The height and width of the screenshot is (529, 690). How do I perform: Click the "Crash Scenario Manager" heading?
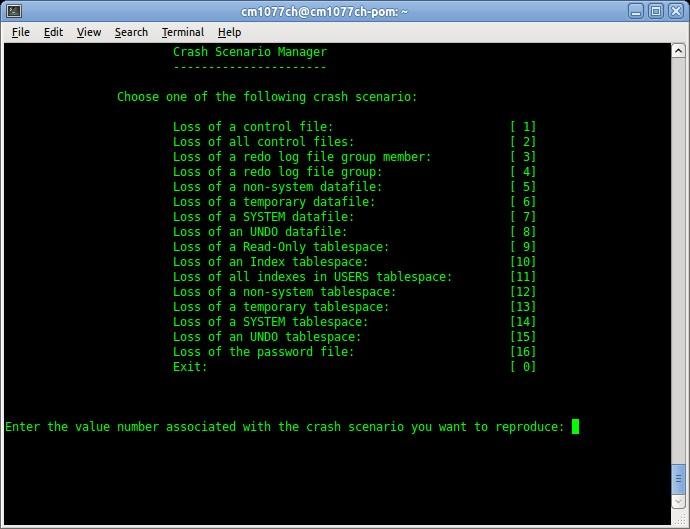point(250,52)
